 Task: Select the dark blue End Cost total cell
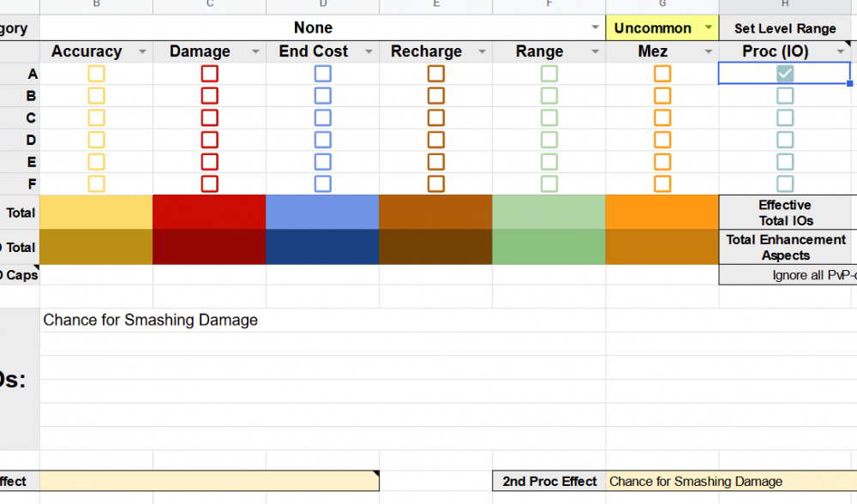(x=322, y=247)
